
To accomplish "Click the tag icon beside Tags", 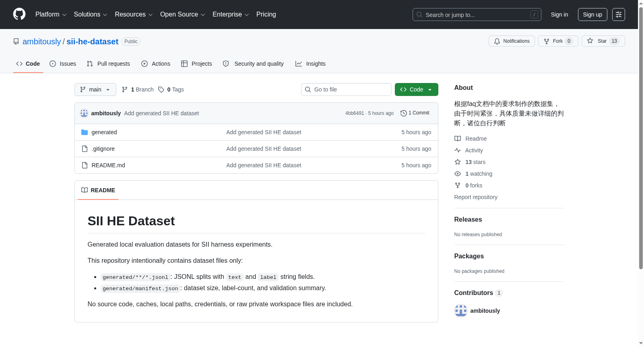I will tap(161, 89).
